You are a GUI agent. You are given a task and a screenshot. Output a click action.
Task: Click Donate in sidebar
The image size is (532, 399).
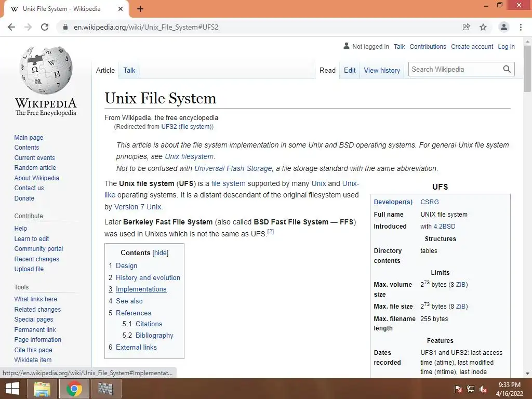[x=24, y=198]
